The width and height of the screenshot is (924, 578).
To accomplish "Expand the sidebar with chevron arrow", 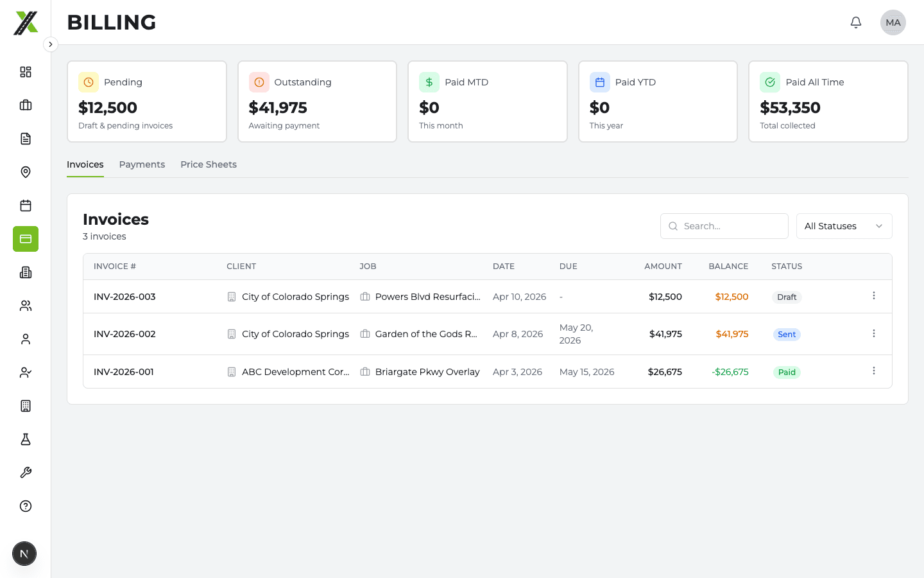I will [51, 44].
